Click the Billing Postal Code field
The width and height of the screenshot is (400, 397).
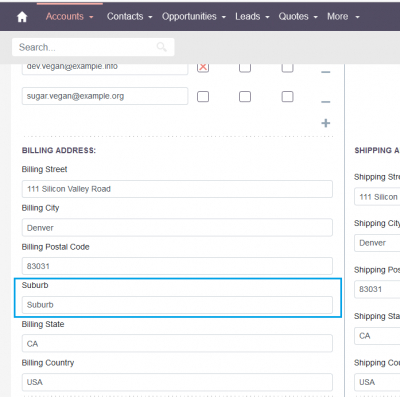coord(177,266)
